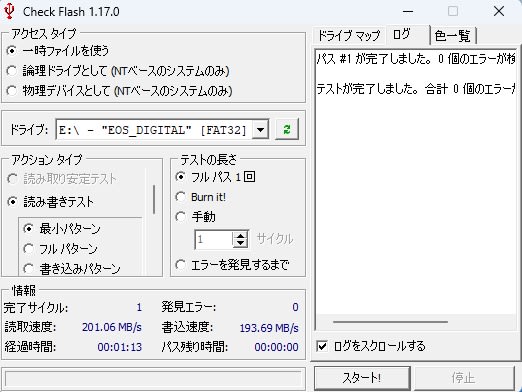The width and height of the screenshot is (522, 392).
Task: Click log line テストが完了しました
Action: coord(415,89)
